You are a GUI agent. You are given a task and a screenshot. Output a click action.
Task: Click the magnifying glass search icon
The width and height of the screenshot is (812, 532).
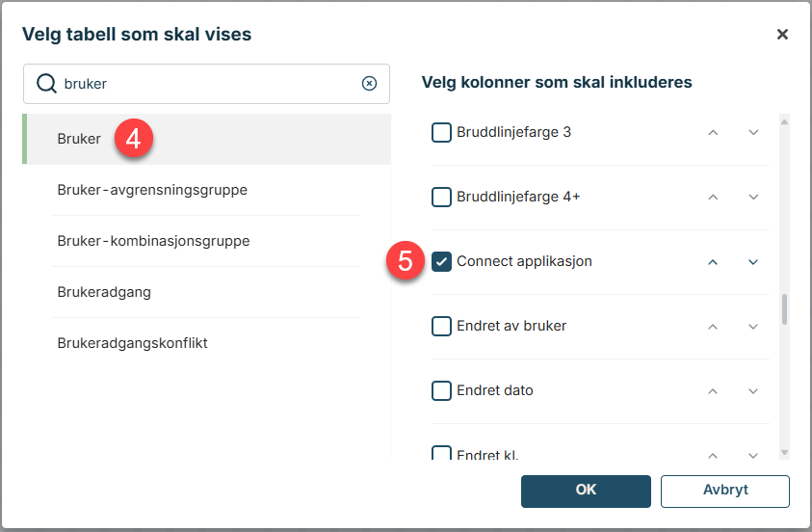point(46,84)
